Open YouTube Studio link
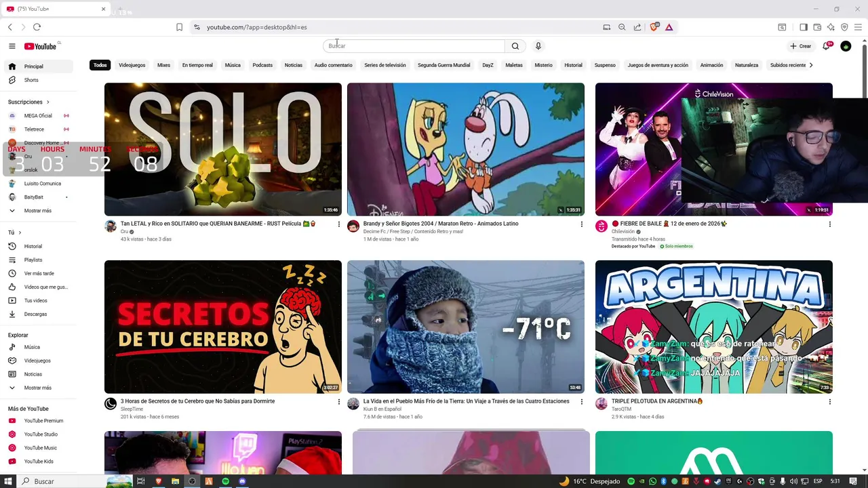Image resolution: width=868 pixels, height=488 pixels. [x=40, y=434]
